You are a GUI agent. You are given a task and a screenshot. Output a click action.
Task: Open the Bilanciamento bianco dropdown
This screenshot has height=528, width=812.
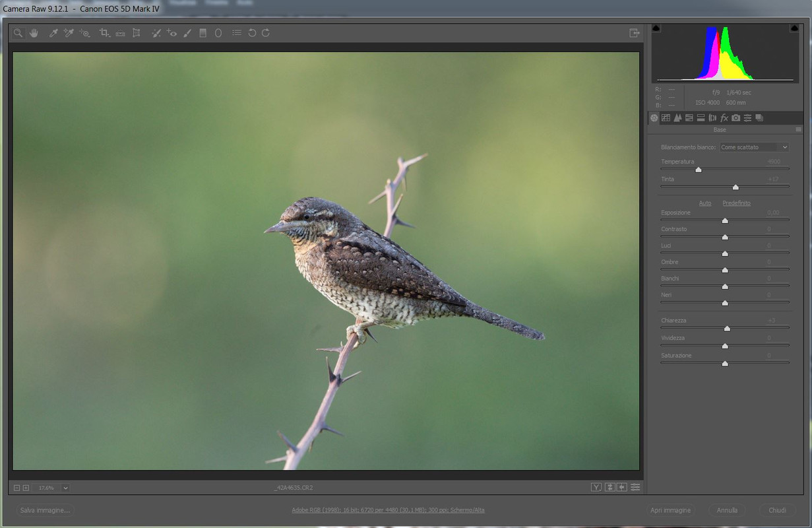point(754,147)
